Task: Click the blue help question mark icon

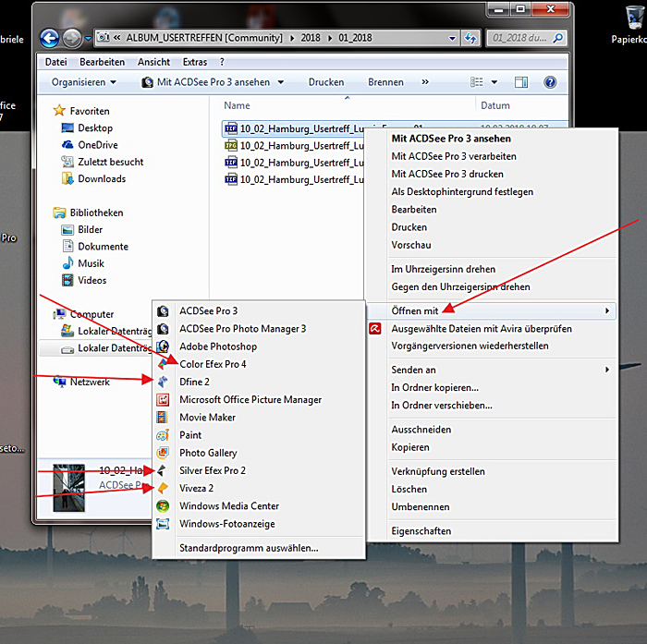Action: point(550,82)
